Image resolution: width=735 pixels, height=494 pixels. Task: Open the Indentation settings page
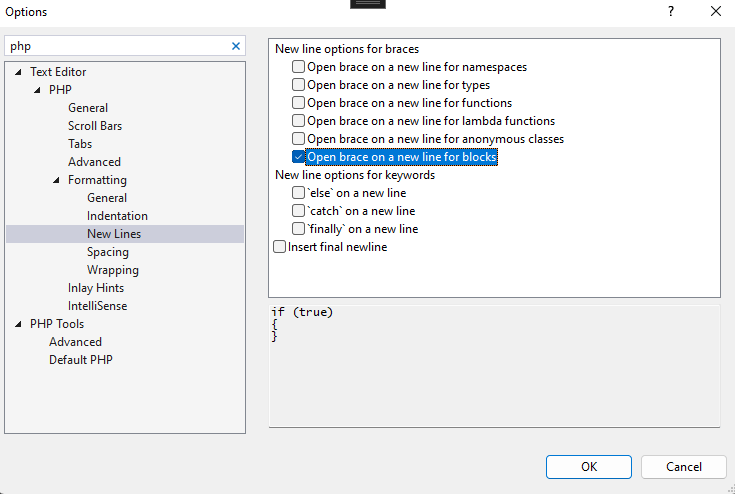(117, 216)
